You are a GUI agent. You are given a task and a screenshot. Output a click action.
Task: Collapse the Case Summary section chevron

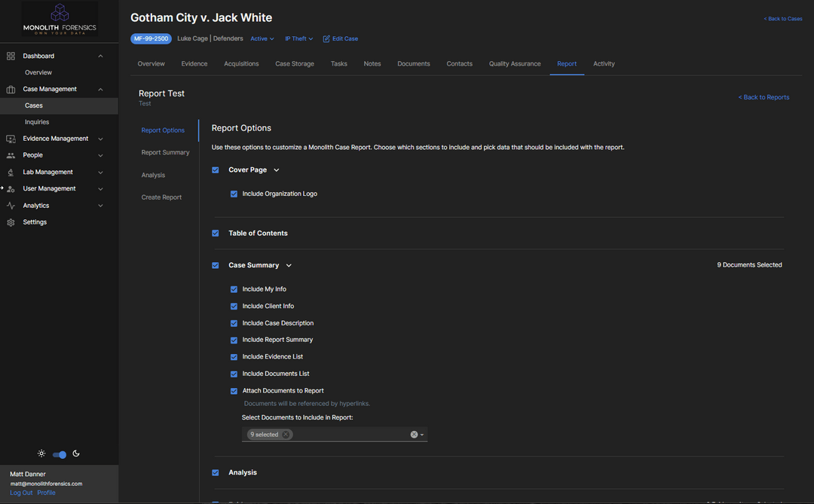(x=289, y=266)
